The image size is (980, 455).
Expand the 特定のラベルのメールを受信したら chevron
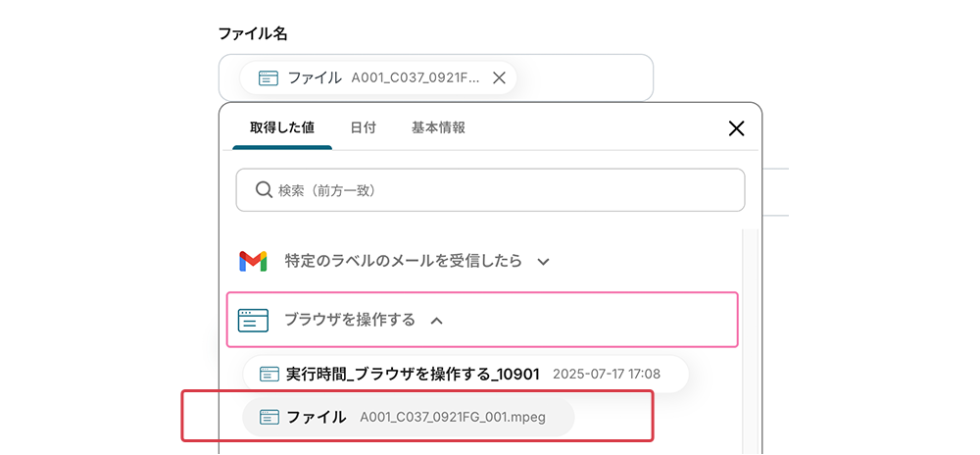click(x=544, y=262)
